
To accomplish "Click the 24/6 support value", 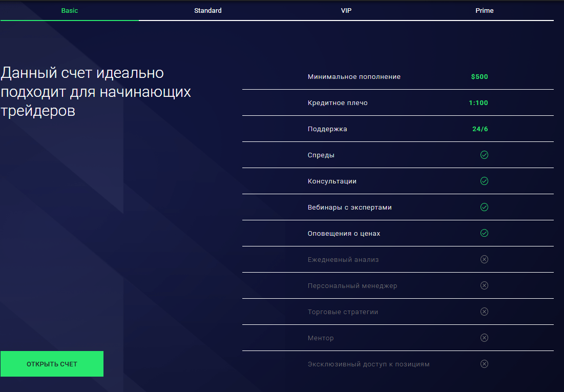I will pyautogui.click(x=480, y=129).
